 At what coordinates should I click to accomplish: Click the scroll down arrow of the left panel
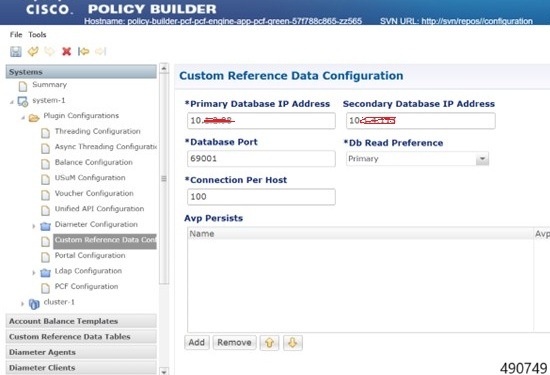tap(164, 371)
